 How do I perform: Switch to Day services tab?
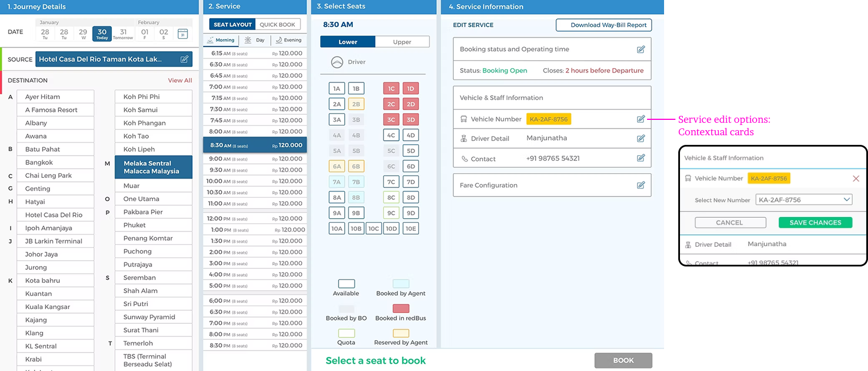click(x=254, y=40)
